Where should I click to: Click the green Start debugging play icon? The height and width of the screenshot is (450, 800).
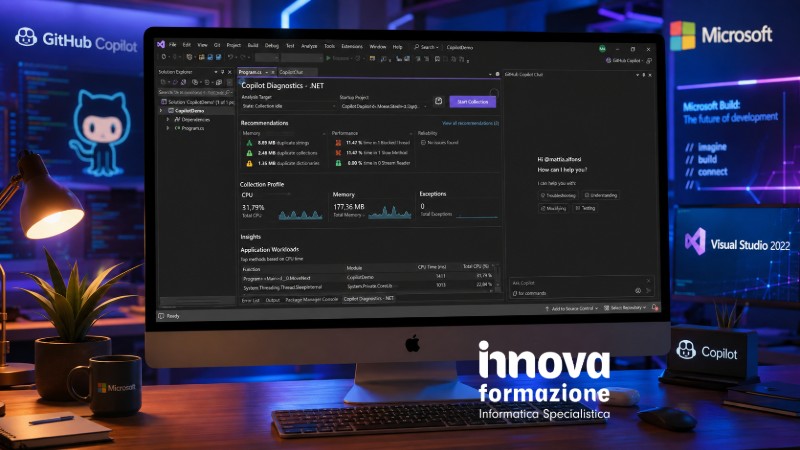329,58
